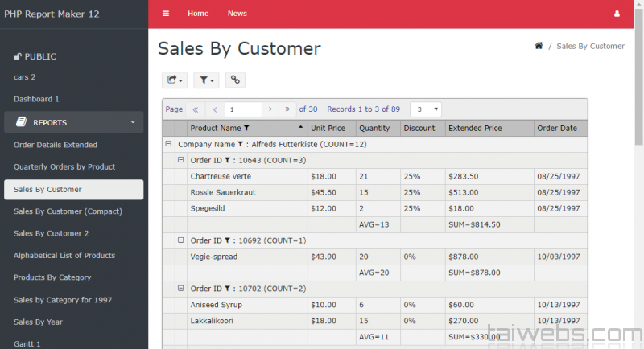Click the home breadcrumb icon
Viewport: 644px width, 349px height.
coord(539,46)
